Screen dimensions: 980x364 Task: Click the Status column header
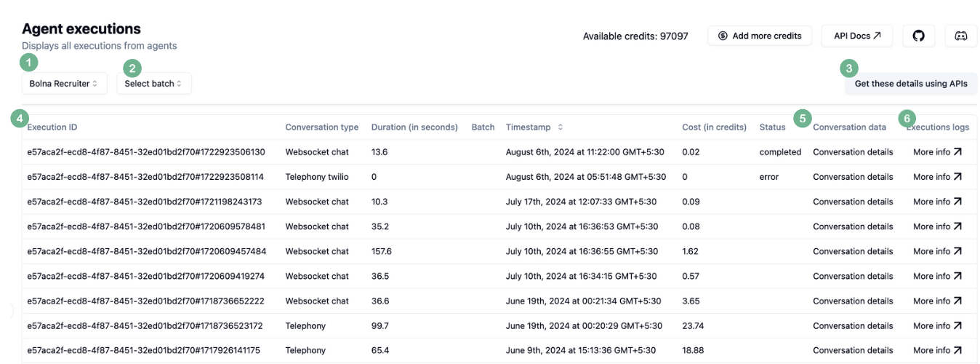772,127
